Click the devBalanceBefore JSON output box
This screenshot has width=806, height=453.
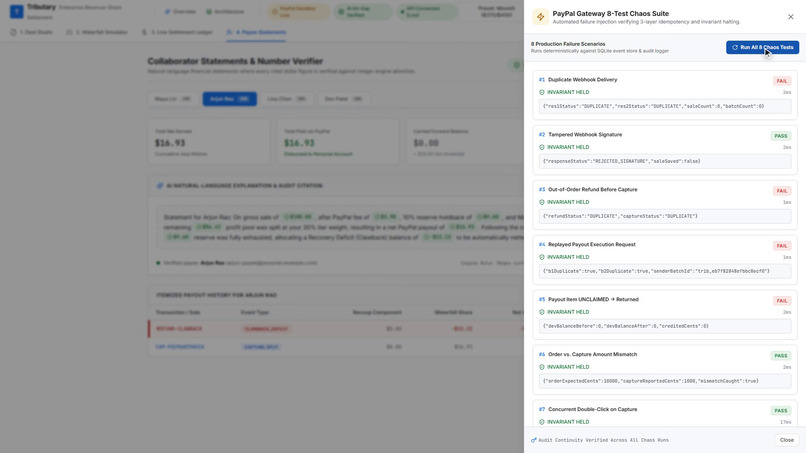pos(665,326)
